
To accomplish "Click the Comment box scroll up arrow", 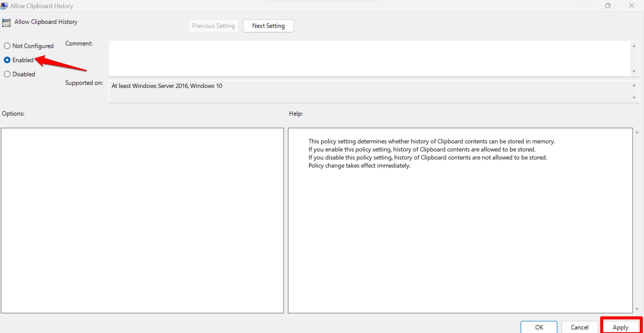I will pos(634,46).
